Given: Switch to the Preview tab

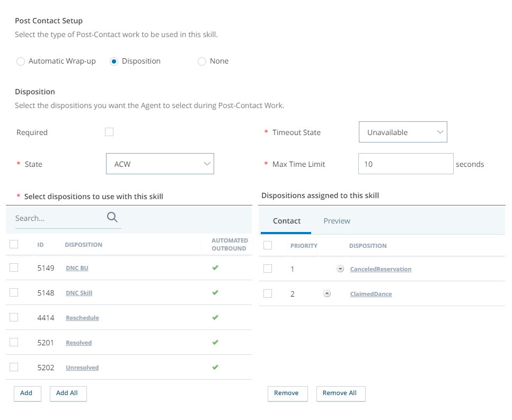Looking at the screenshot, I should [x=337, y=221].
